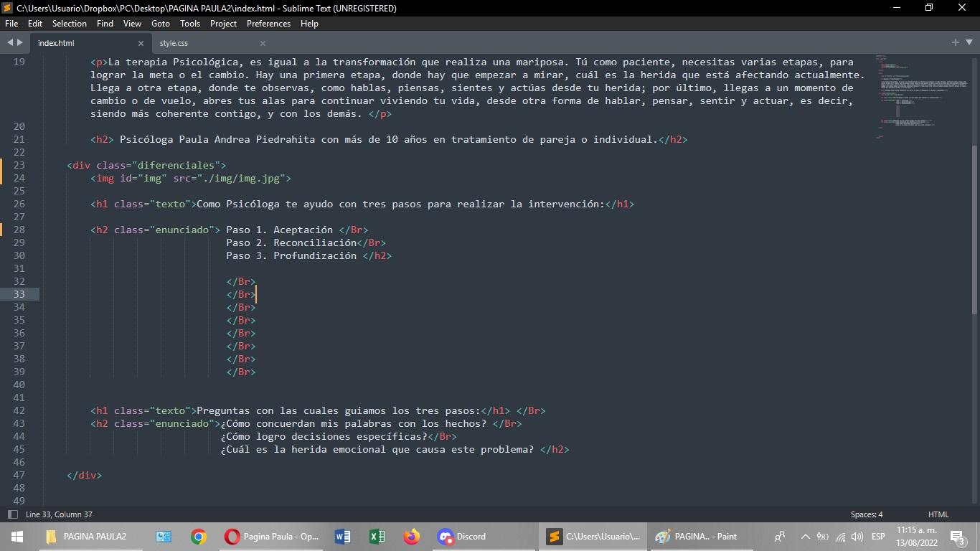Select the index.html tab
The height and width of the screenshot is (551, 980).
tap(56, 43)
